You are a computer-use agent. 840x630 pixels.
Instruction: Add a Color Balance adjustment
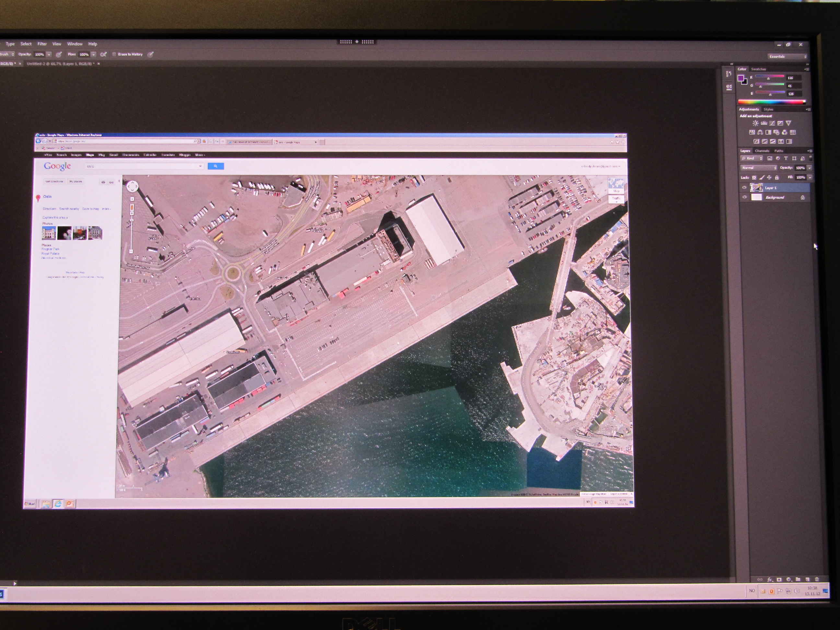click(x=760, y=133)
